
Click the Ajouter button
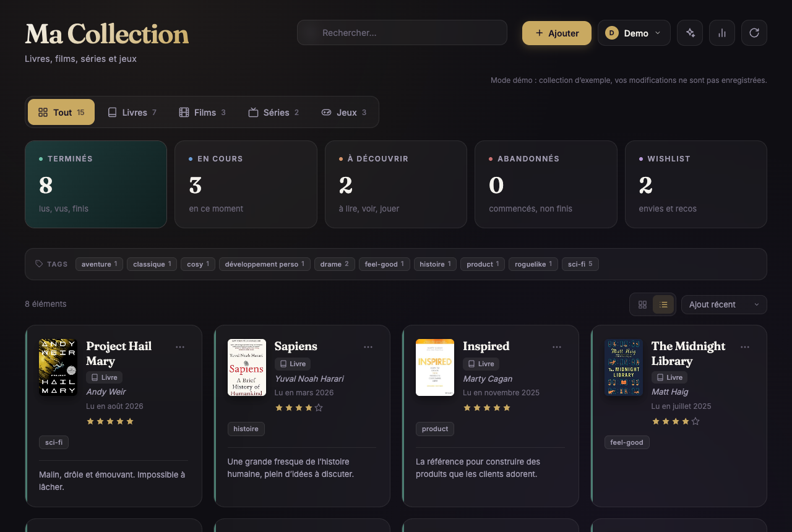[x=557, y=33]
